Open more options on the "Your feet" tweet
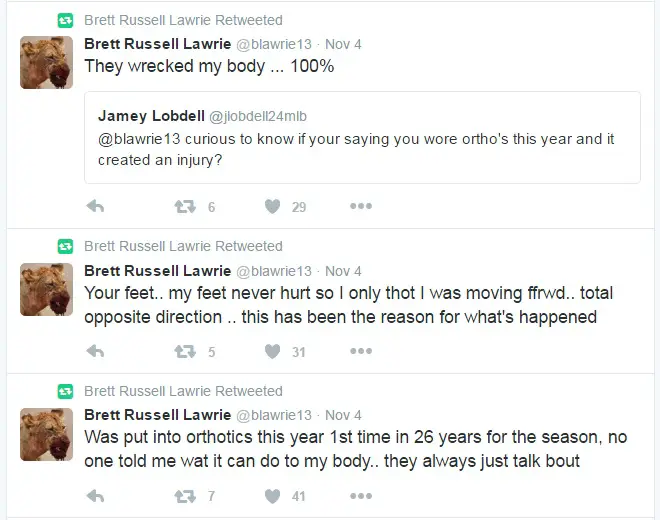 [x=360, y=351]
